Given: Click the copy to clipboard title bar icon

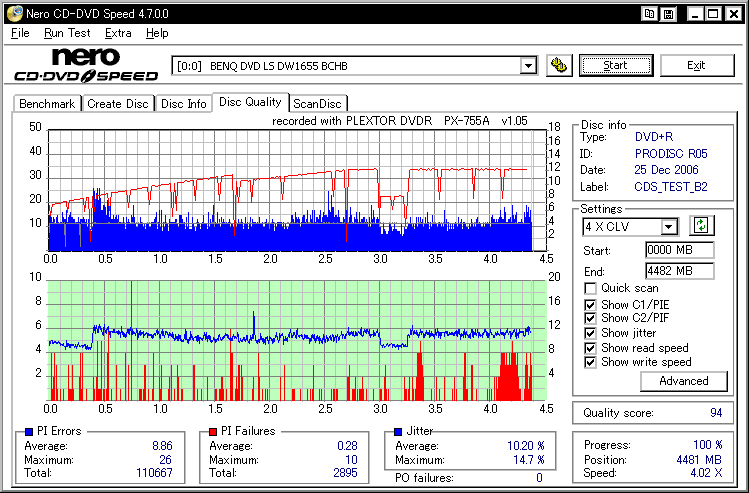Looking at the screenshot, I should click(x=649, y=14).
